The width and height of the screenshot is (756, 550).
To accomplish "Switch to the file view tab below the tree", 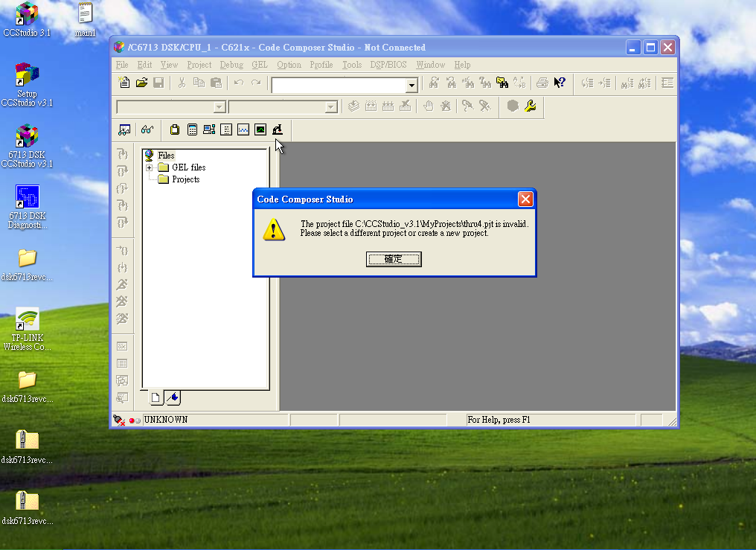I will (156, 397).
